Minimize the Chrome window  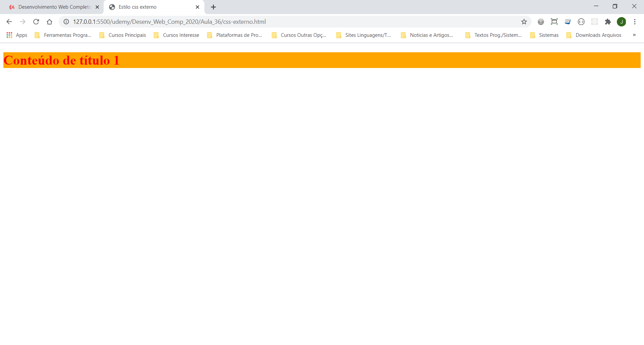click(x=596, y=6)
